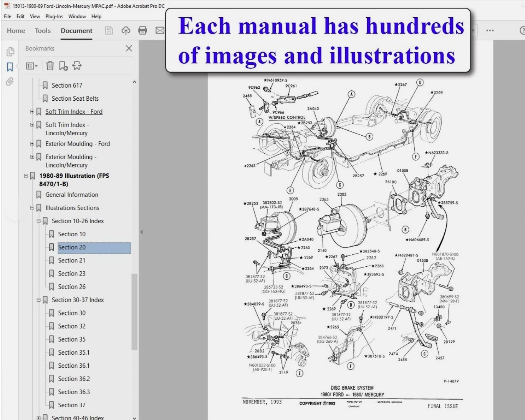Delete selected bookmark with trash icon
525x420 pixels.
coord(50,66)
